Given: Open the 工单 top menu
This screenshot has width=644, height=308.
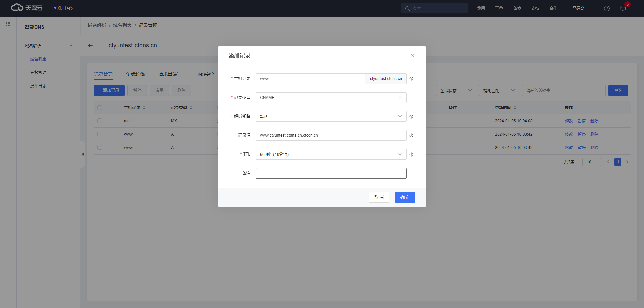Looking at the screenshot, I should [499, 8].
